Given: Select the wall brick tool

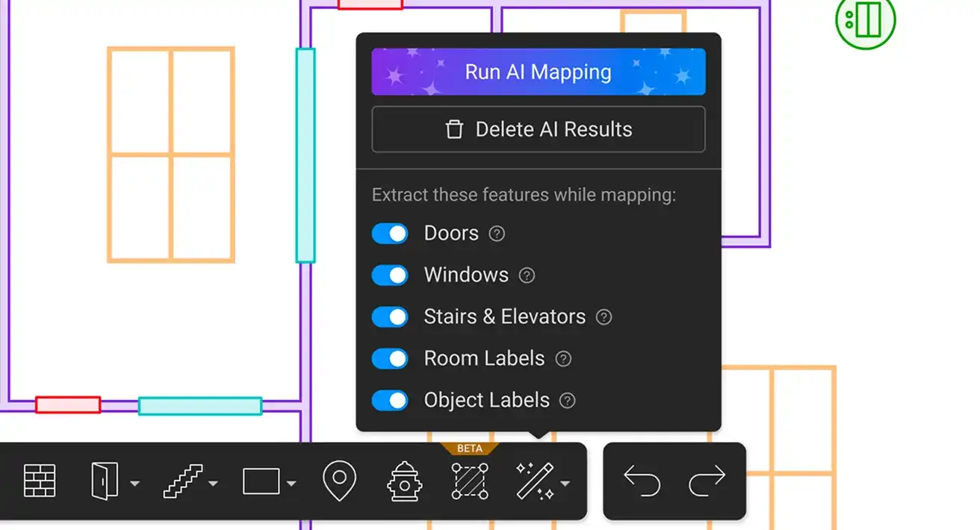Looking at the screenshot, I should tap(40, 481).
